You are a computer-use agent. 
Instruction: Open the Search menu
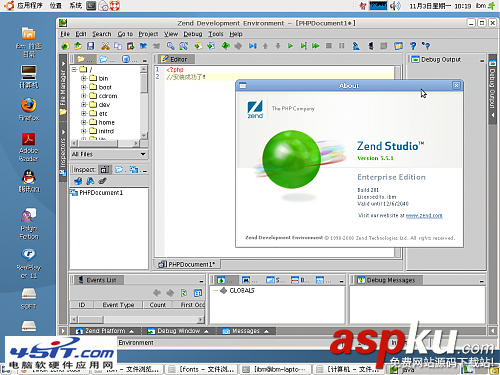point(102,34)
